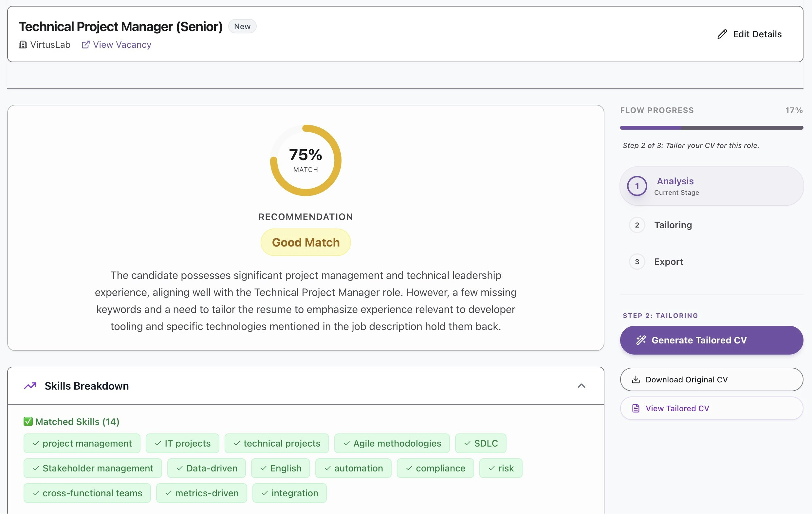Click the Good Match recommendation badge

point(305,242)
